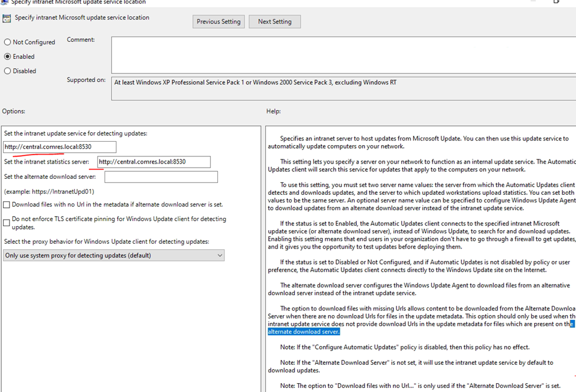Go to Previous Setting

pos(219,22)
